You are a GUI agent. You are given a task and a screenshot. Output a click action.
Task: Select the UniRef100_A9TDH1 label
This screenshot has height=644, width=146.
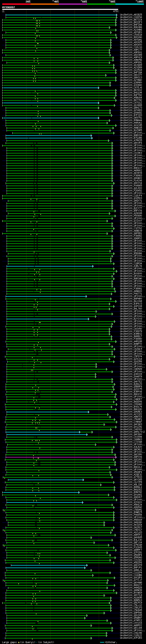tap(131, 40)
